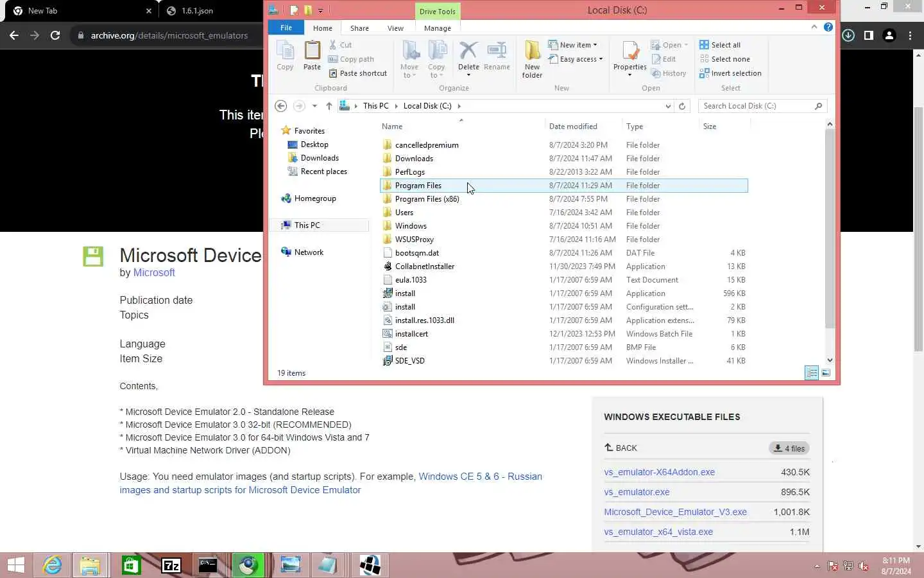This screenshot has width=924, height=578.
Task: Open the File ribbon tab
Action: [286, 28]
